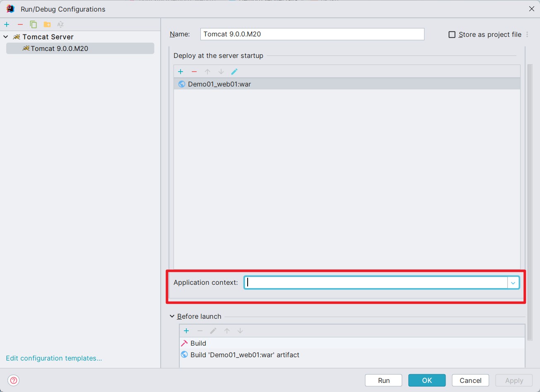Add new run configuration with plus icon
The image size is (540, 392).
pyautogui.click(x=7, y=24)
